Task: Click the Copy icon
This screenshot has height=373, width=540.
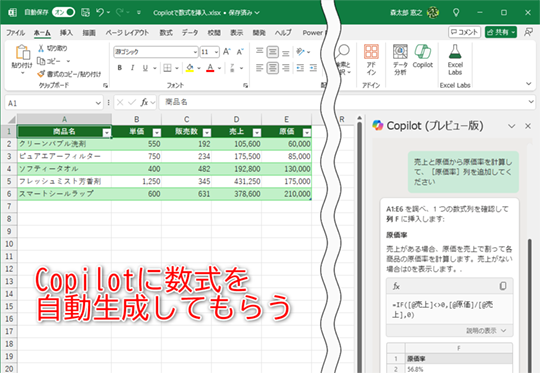Action: [x=41, y=61]
